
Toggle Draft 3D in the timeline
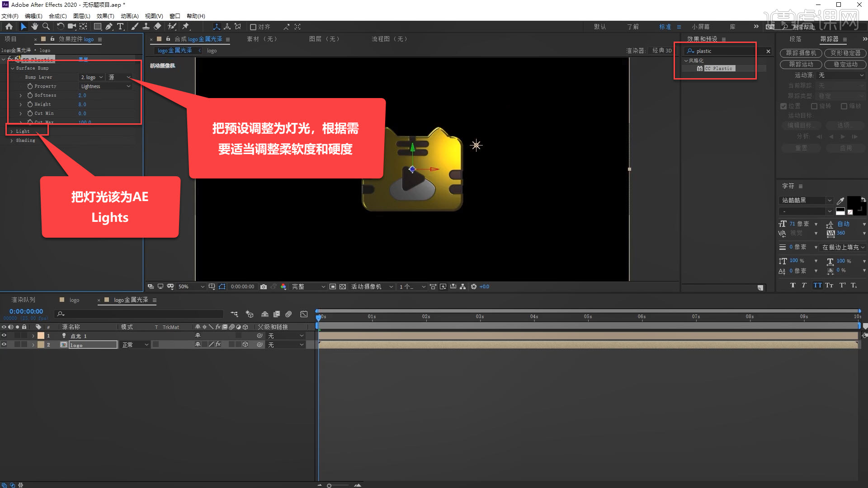[250, 314]
